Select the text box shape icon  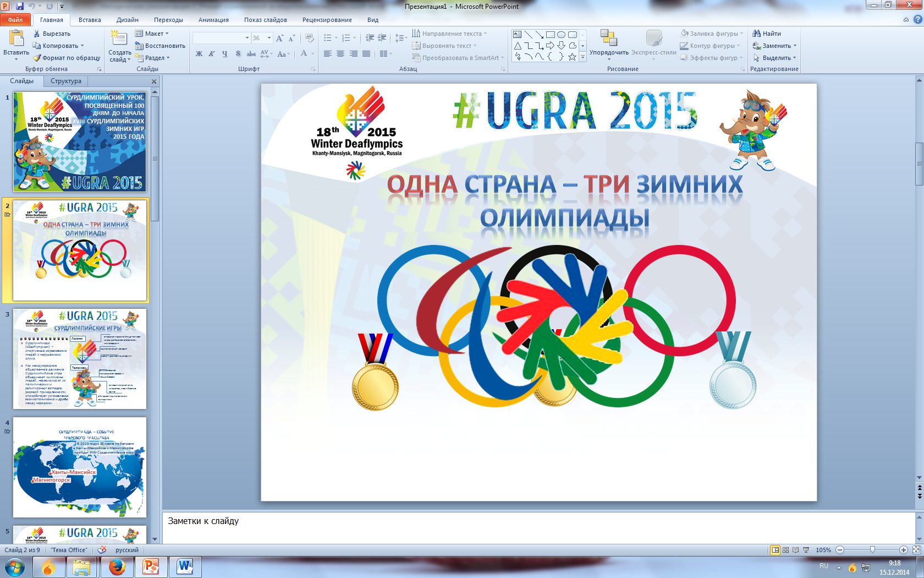coord(518,34)
